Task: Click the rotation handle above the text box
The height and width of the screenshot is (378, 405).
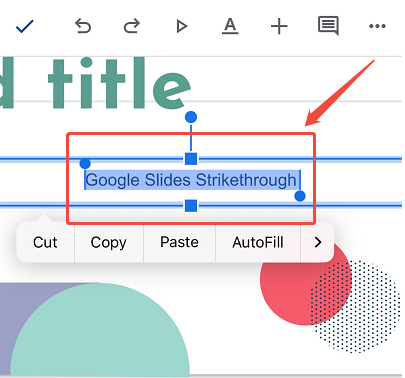Action: point(191,117)
